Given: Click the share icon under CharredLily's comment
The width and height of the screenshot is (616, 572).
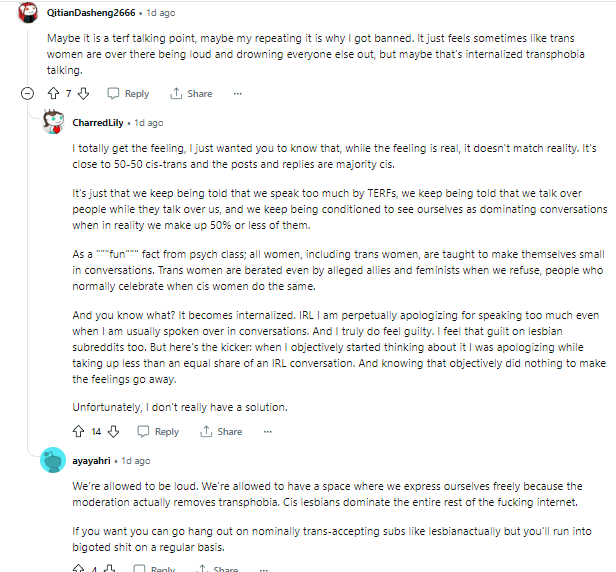Looking at the screenshot, I should (206, 431).
